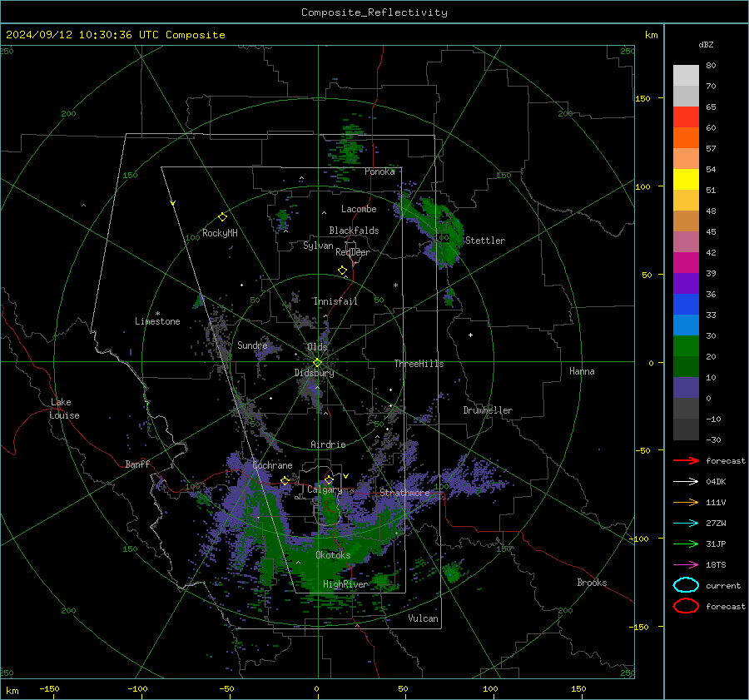The image size is (749, 700).
Task: Click the cyan current ellipse icon
Action: point(686,585)
